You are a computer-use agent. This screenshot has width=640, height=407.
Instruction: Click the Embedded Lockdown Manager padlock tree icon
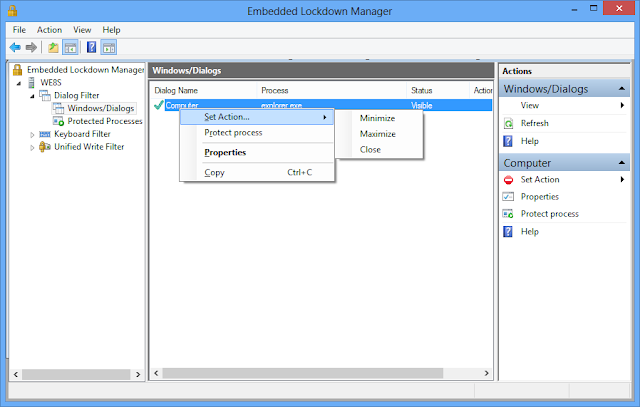tap(17, 70)
